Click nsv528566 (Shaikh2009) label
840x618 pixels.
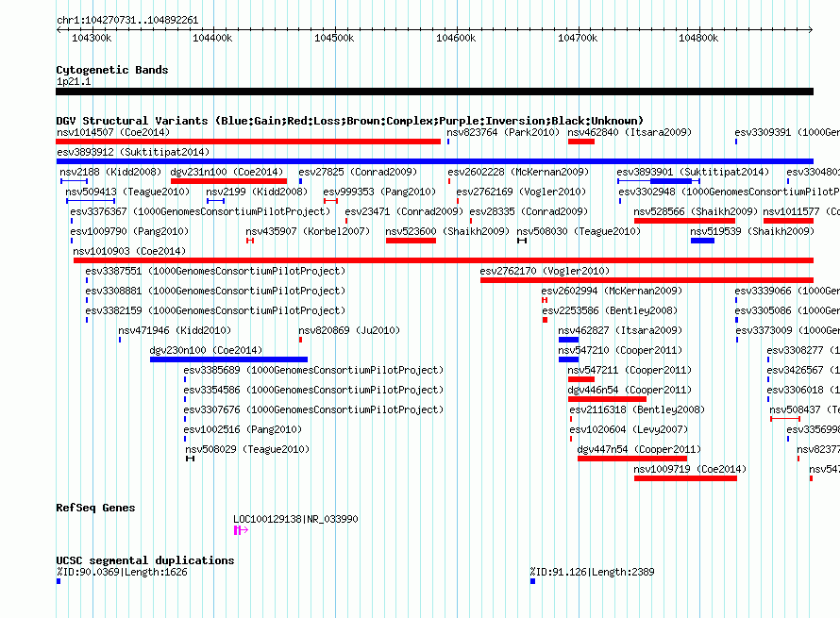click(696, 211)
